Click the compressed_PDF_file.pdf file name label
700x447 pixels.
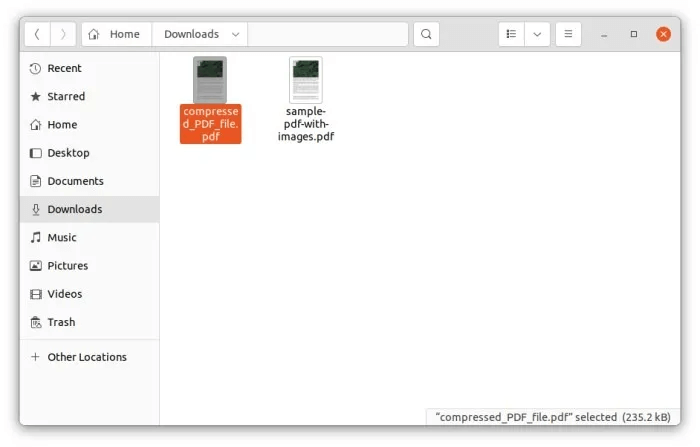coord(211,124)
